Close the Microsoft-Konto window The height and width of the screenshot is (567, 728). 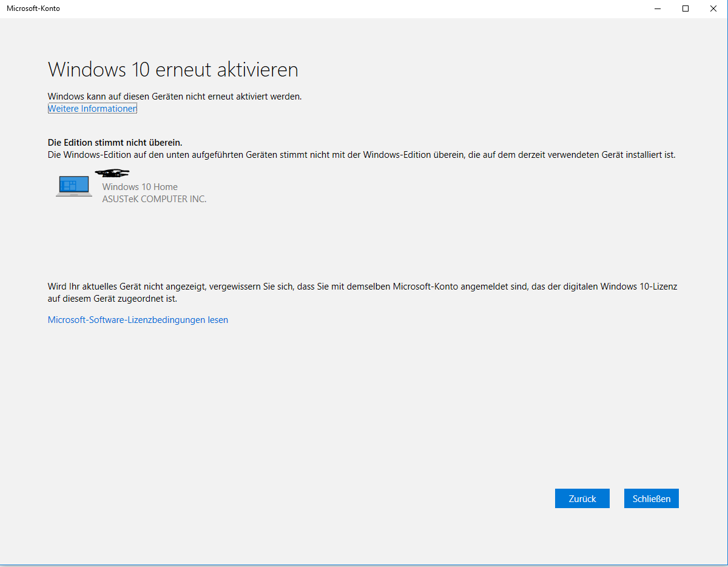713,8
